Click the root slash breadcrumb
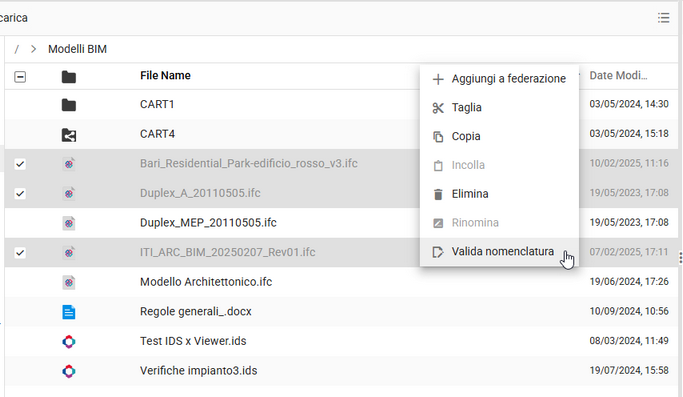Image resolution: width=683 pixels, height=397 pixels. (17, 49)
